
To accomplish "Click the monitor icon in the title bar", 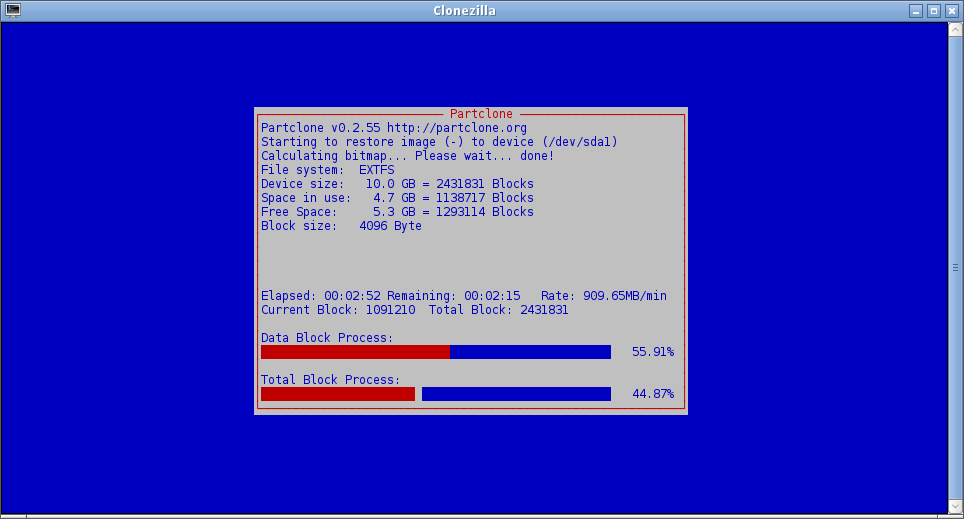I will (13, 10).
